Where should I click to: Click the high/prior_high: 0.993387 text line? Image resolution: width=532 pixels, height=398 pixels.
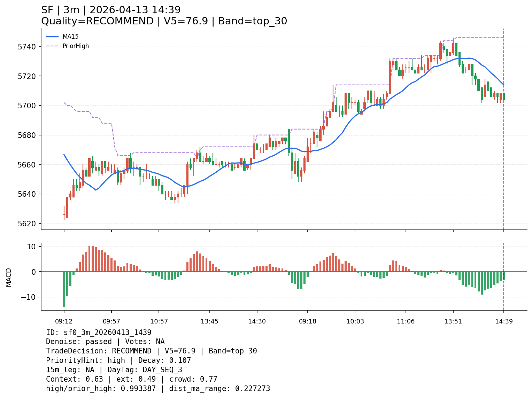158,389
